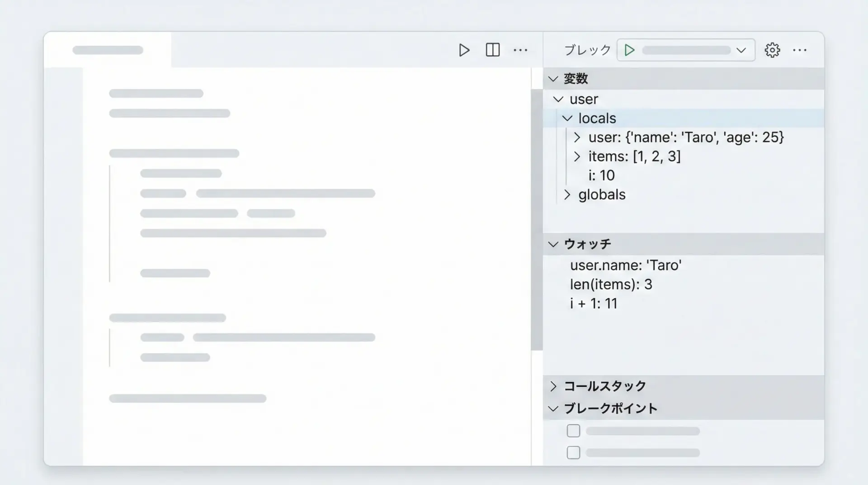Run the file with the editor play icon
The height and width of the screenshot is (485, 868).
pos(464,50)
